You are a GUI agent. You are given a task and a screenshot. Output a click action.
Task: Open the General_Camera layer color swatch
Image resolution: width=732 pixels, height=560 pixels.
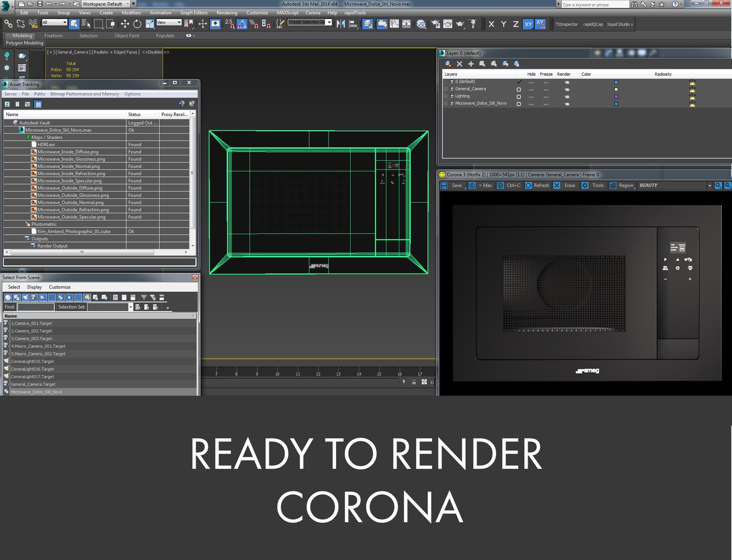[x=616, y=89]
